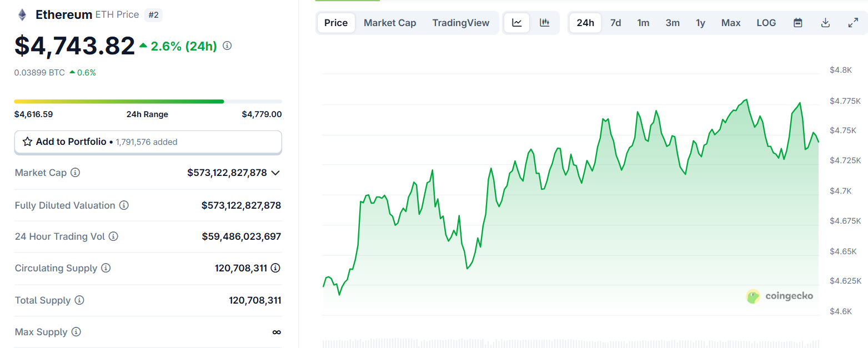Select the TradingView chart tab
Screen dimensions: 868x348
pos(461,23)
